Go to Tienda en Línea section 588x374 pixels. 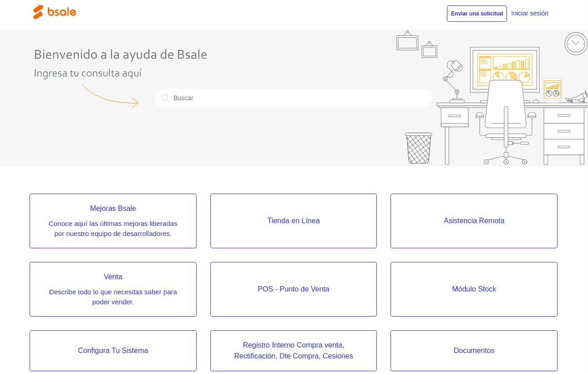point(294,221)
